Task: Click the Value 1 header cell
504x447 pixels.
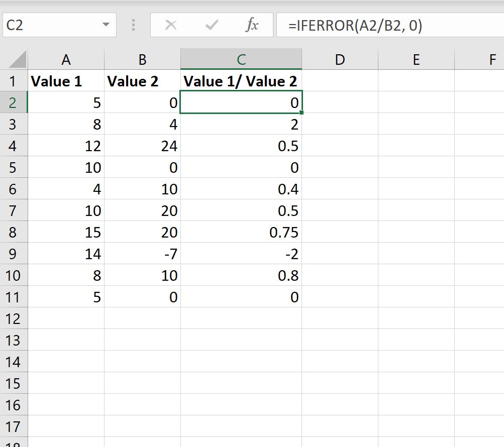Action: (66, 81)
